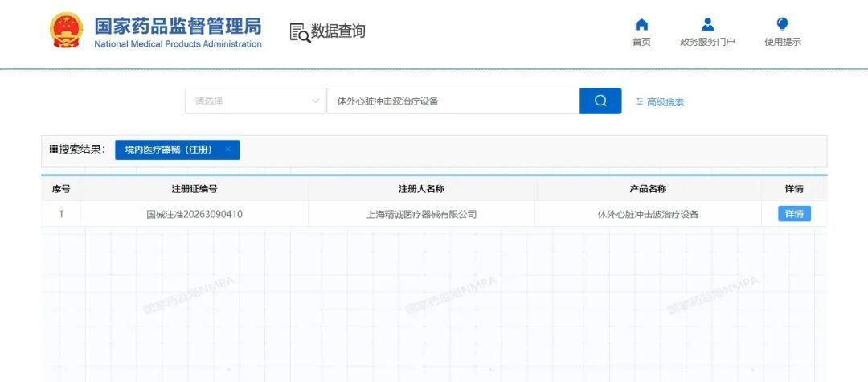
Task: Click the search keyword input field
Action: 452,101
